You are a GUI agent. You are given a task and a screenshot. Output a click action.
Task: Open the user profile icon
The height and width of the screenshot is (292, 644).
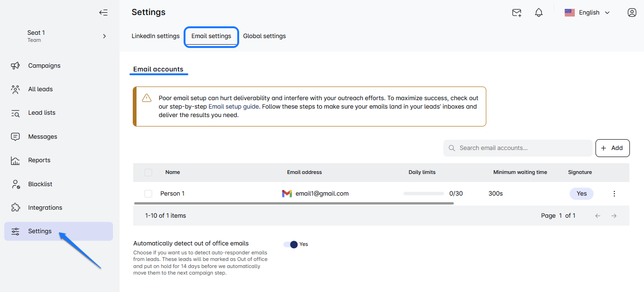pyautogui.click(x=632, y=13)
